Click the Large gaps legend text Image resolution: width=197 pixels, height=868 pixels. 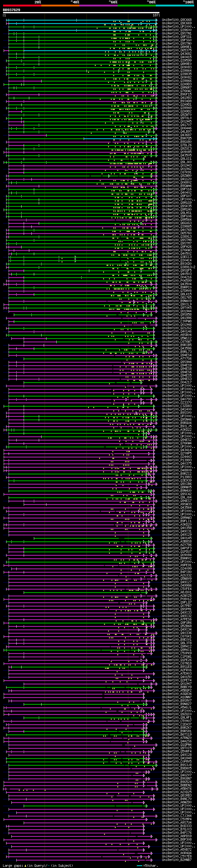tap(38, 866)
